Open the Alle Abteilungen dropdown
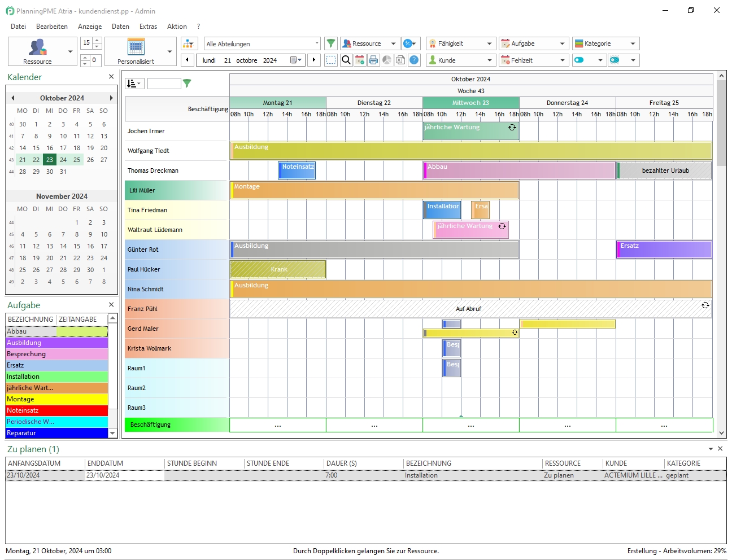732x560 pixels. pyautogui.click(x=262, y=43)
